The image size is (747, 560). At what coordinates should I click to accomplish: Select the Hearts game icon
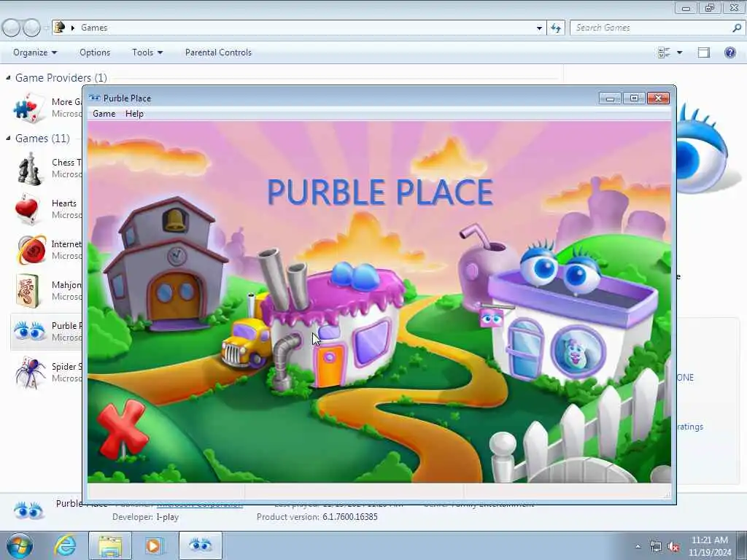pos(27,209)
